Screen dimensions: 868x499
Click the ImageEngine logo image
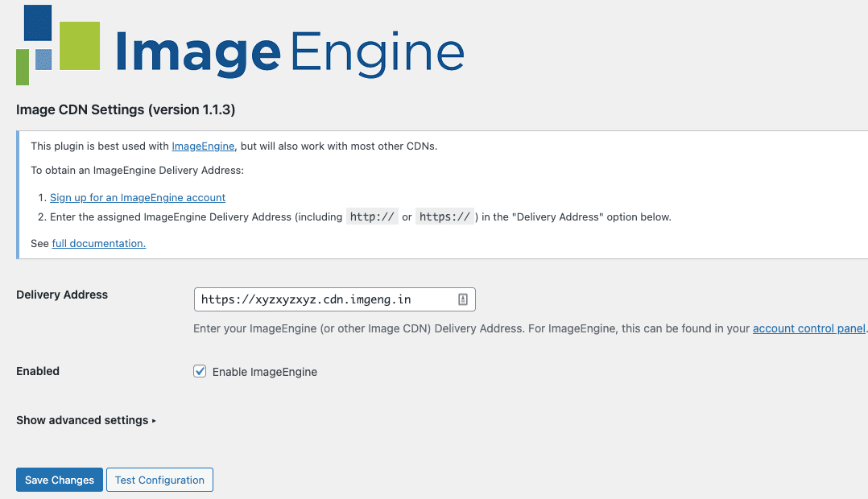coord(240,45)
